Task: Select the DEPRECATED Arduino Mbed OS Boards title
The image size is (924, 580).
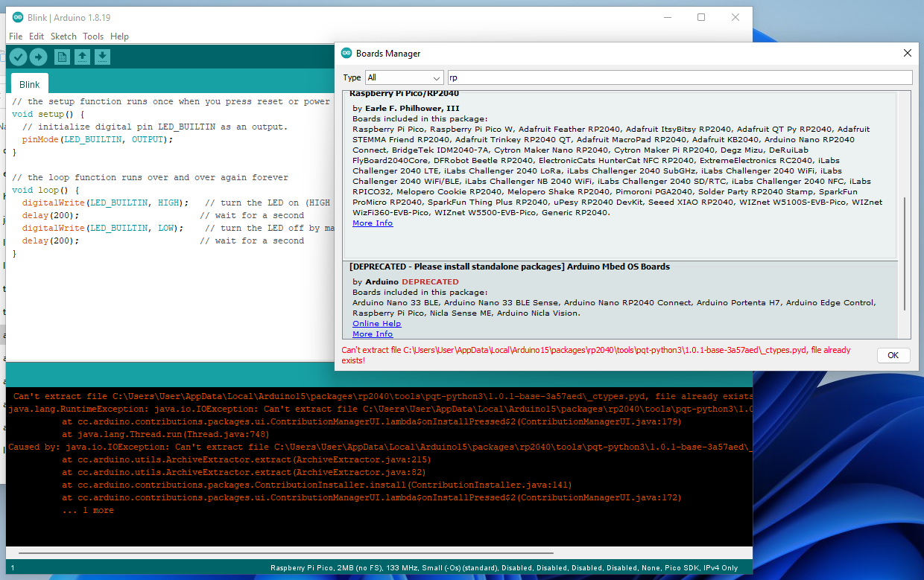Action: pos(510,267)
